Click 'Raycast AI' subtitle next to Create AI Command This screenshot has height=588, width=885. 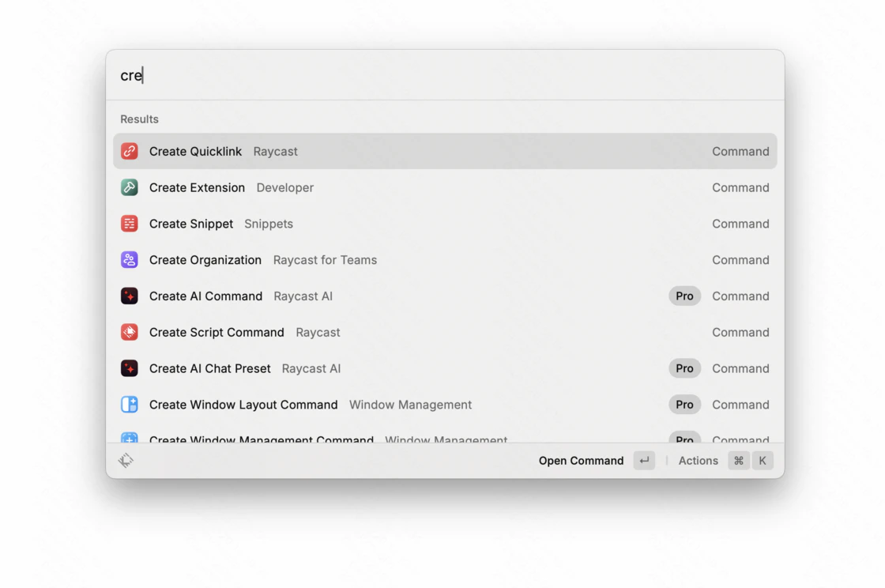(303, 296)
